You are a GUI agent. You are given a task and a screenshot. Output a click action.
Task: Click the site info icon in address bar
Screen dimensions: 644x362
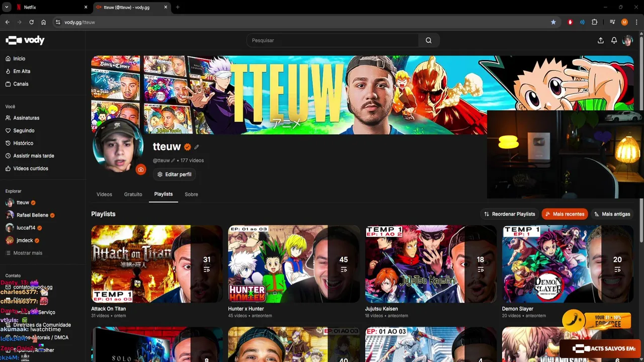[x=58, y=22]
